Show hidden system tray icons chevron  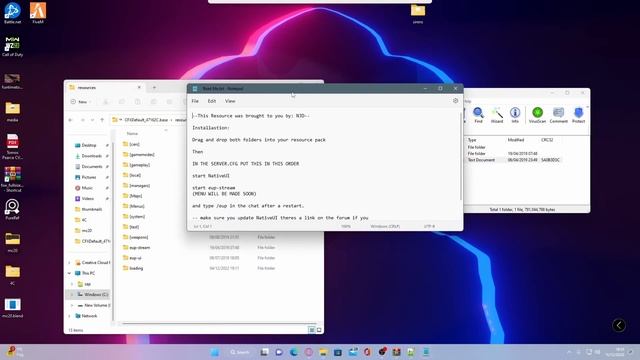569,352
